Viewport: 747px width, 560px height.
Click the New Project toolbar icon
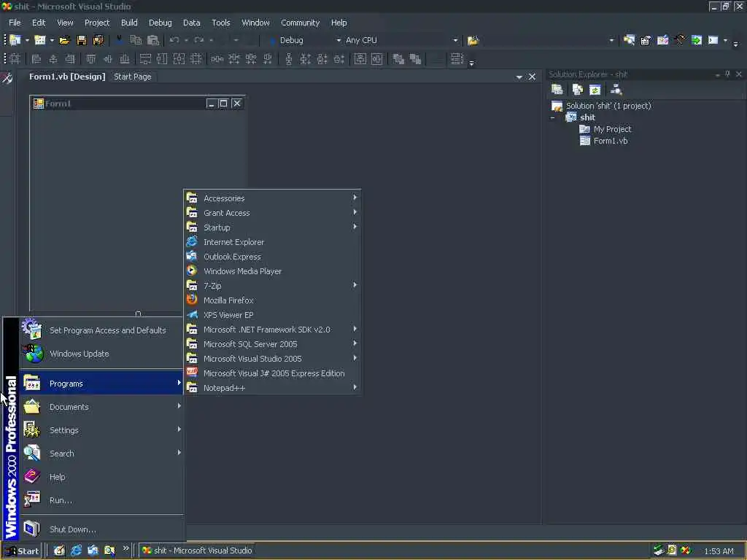point(15,41)
